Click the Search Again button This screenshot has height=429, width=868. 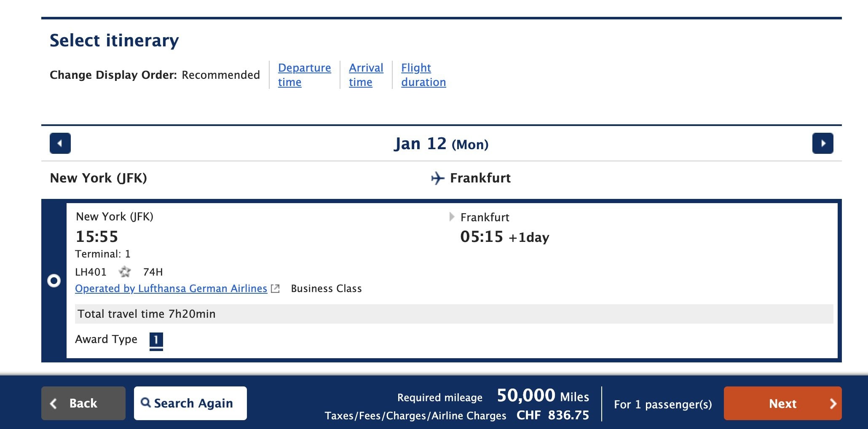190,403
